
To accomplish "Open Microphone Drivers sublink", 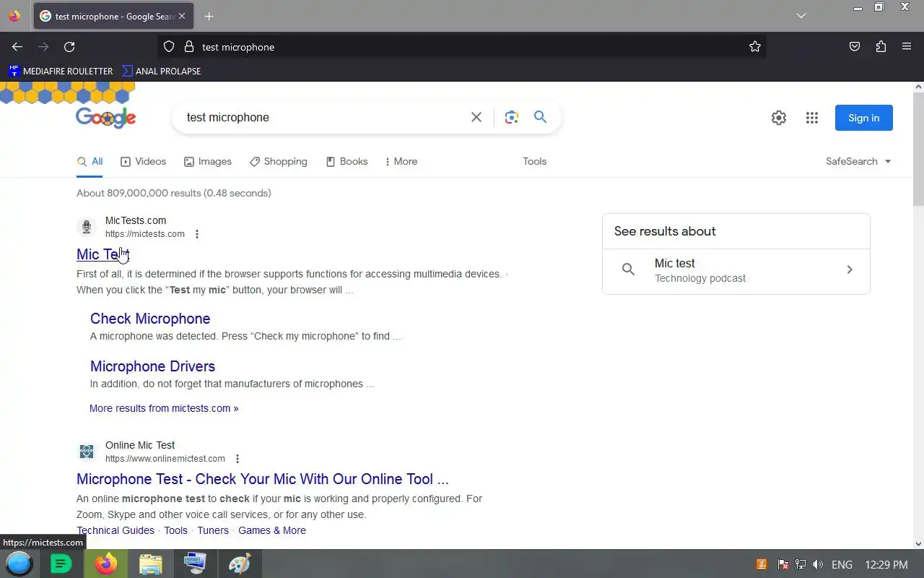I will coord(152,366).
